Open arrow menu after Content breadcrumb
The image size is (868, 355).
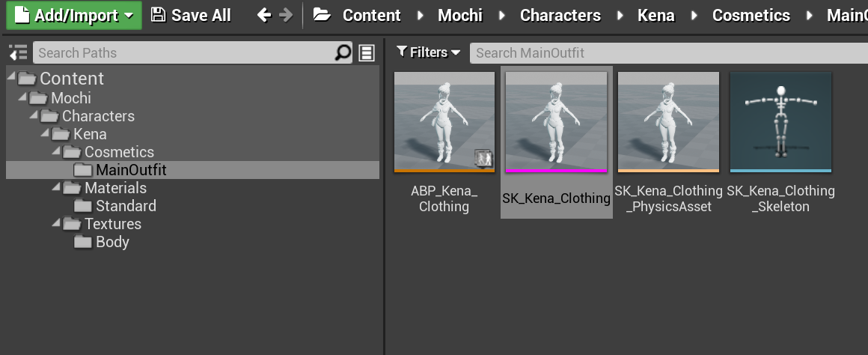(421, 16)
